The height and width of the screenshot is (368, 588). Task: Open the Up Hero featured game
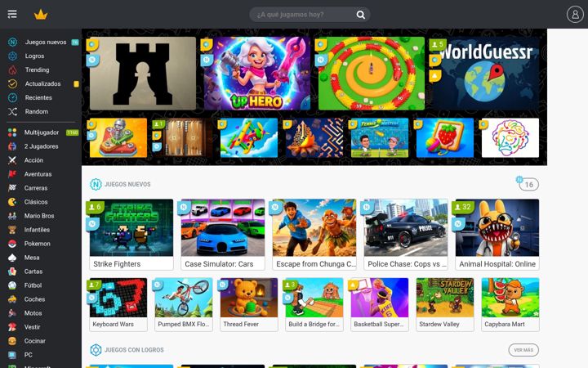(257, 74)
